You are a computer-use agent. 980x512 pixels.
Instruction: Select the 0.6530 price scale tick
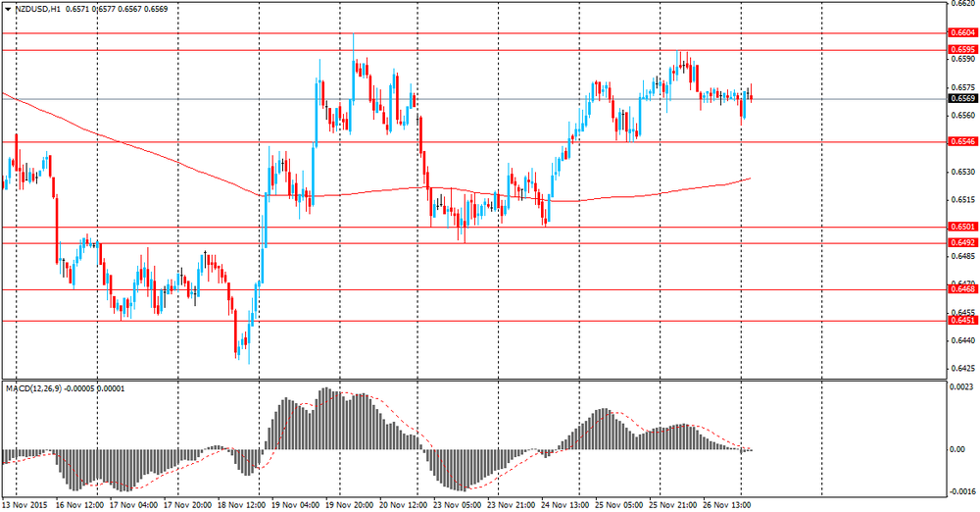[961, 172]
